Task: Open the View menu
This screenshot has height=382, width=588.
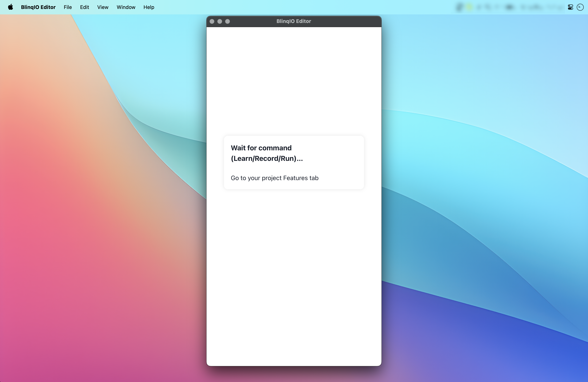Action: click(103, 7)
